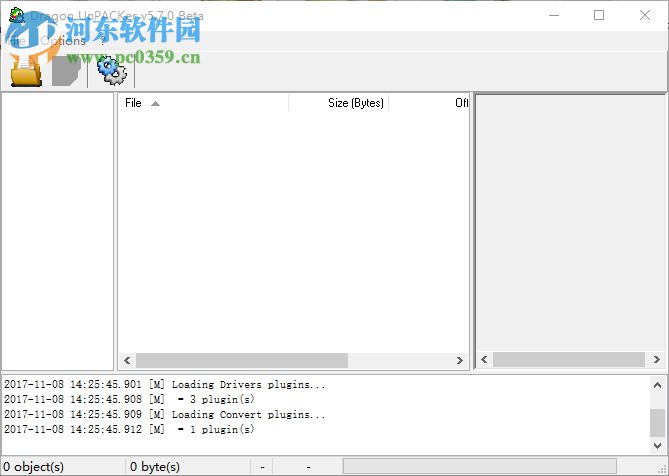Open the File menu

(17, 41)
